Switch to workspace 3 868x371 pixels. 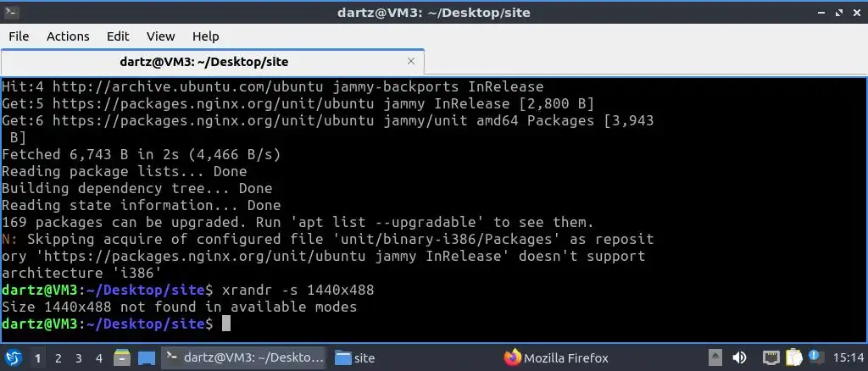[79, 358]
